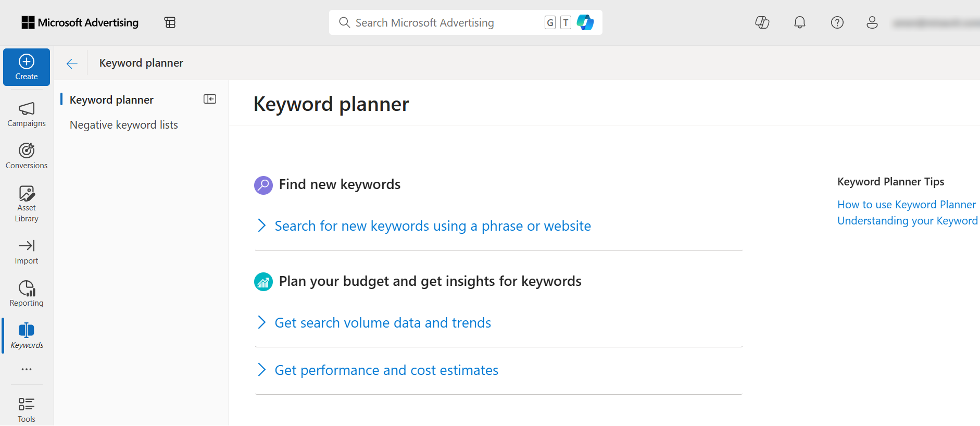This screenshot has width=980, height=426.
Task: Open notifications bell
Action: (800, 22)
